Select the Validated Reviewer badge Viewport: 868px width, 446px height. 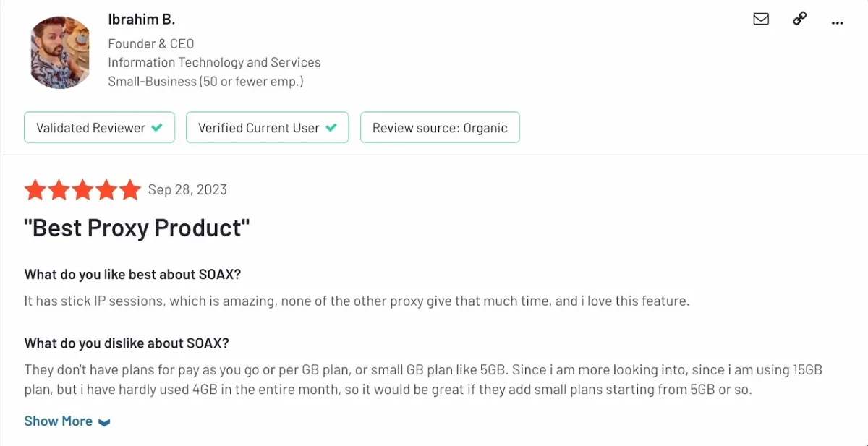pyautogui.click(x=100, y=127)
